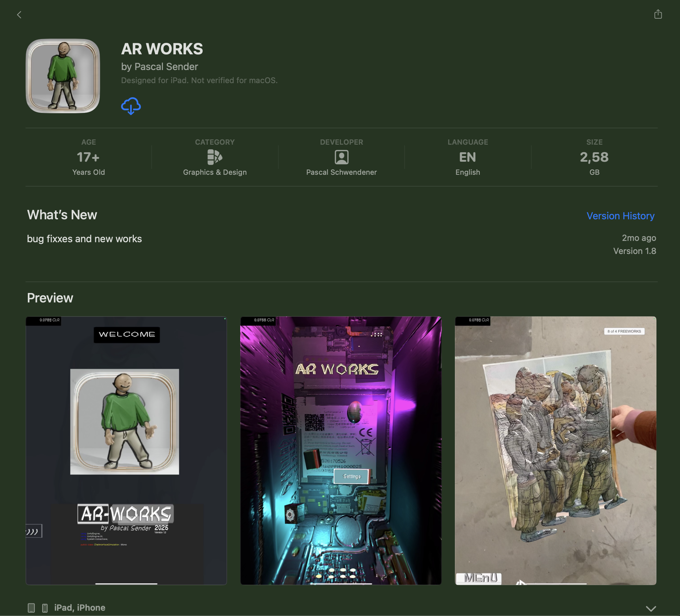Click the iPad, iPhone label
Screen dimensions: 680x616
(x=80, y=607)
